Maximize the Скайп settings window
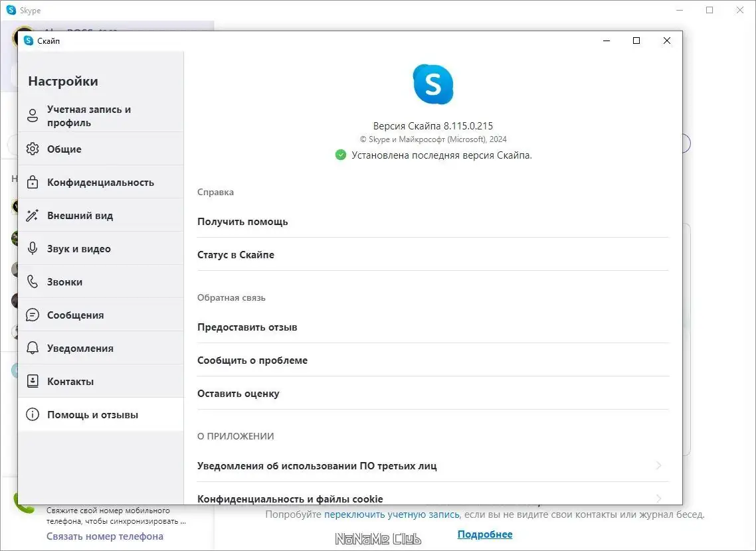Viewport: 756px width, 551px height. (x=636, y=41)
